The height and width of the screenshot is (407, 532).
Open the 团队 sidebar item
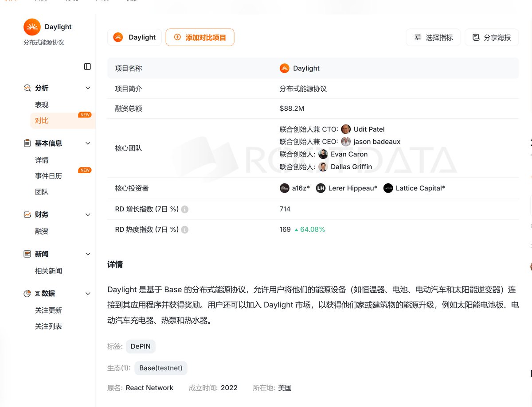click(x=42, y=192)
